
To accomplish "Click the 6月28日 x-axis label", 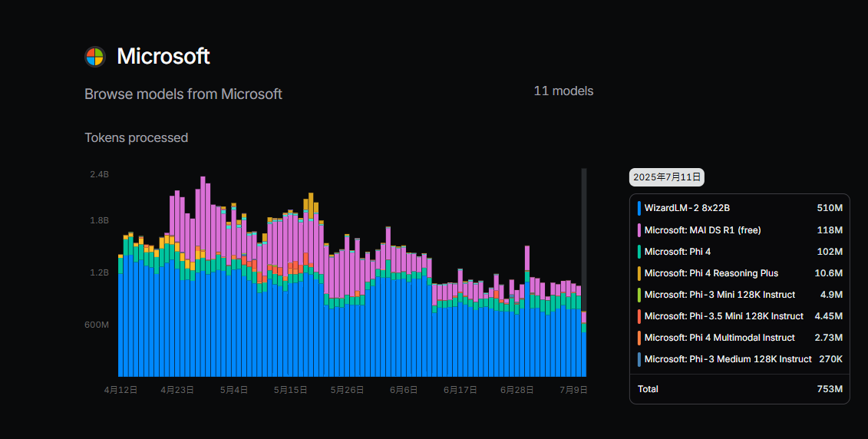I will (x=517, y=390).
